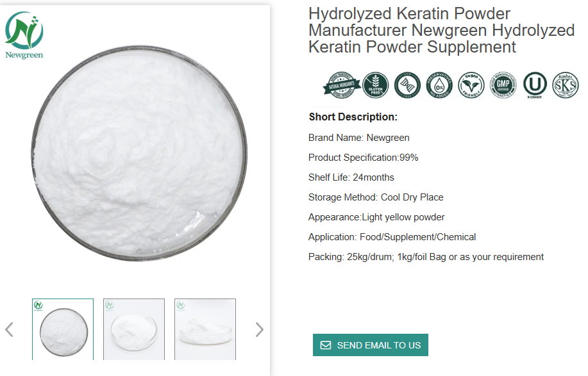Screen dimensions: 588x376
Task: Show previous thumbnails with left chevron
Action: (10, 330)
